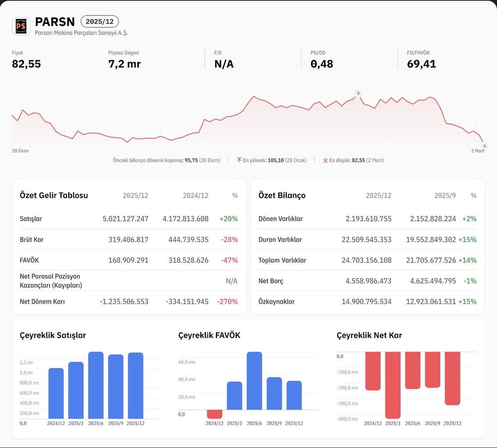Click the Parsan PS company logo
The image size is (497, 448).
pos(21,26)
